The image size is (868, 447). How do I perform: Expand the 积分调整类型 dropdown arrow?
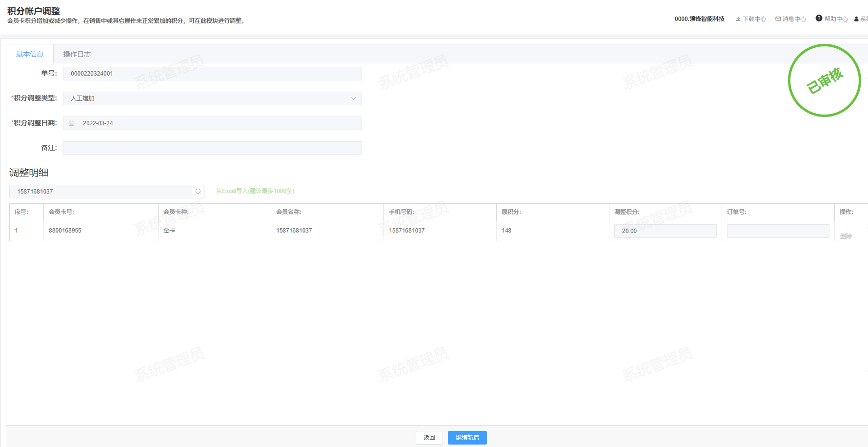353,98
